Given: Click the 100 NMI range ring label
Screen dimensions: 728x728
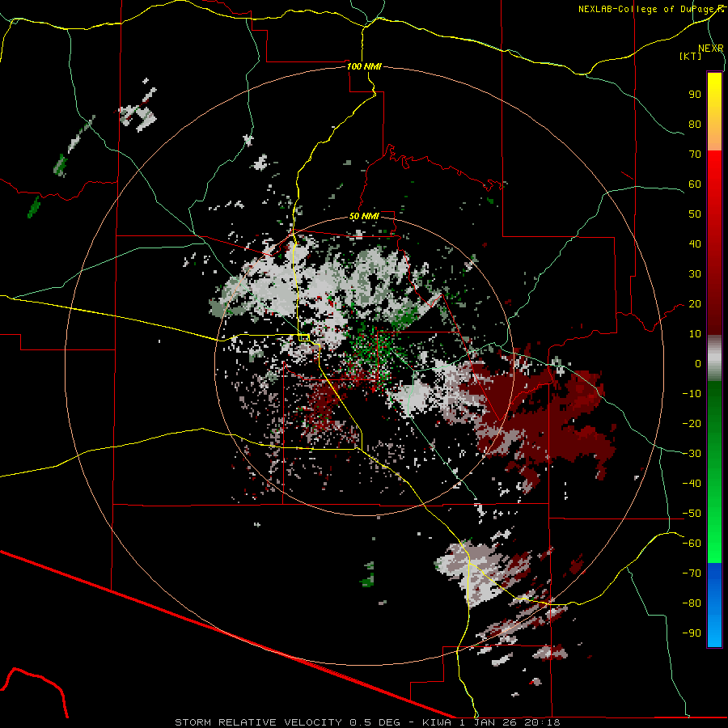Looking at the screenshot, I should click(365, 66).
